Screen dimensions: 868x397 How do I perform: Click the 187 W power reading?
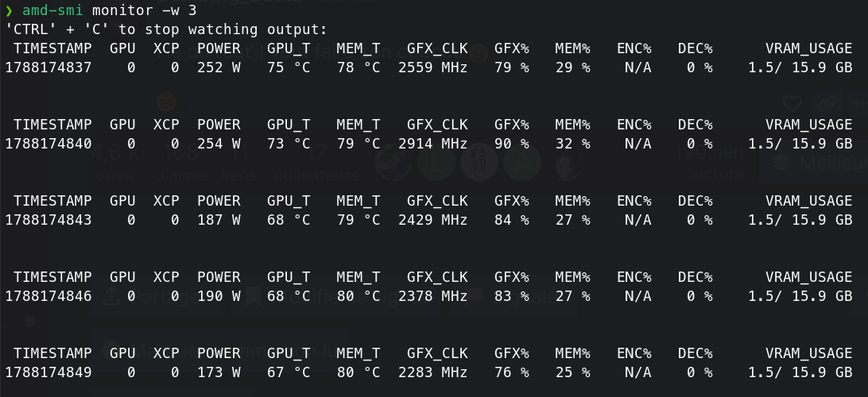(219, 220)
